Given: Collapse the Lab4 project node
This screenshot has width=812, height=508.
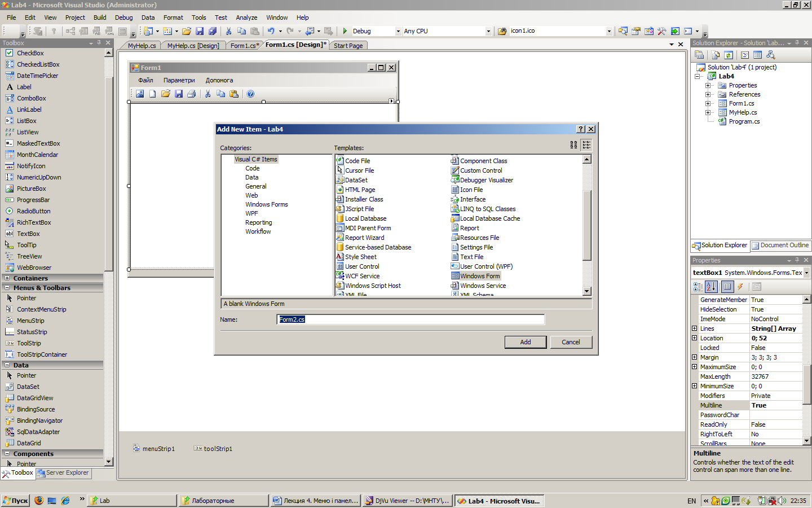Looking at the screenshot, I should point(698,76).
